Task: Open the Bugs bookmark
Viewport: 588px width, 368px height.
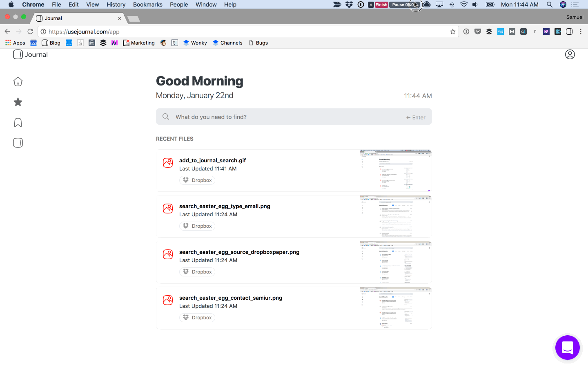Action: coord(258,43)
